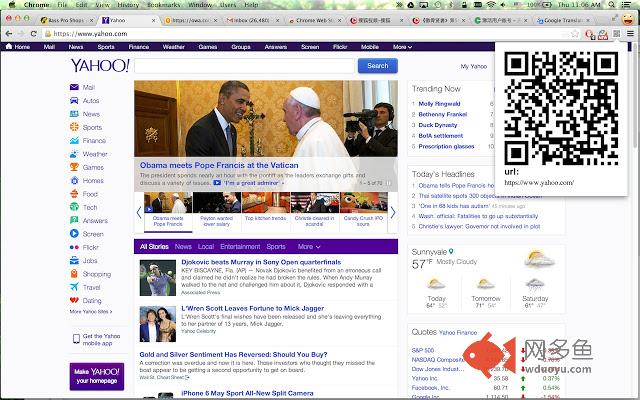Click the Jobs briefcase icon in sidebar

click(x=74, y=260)
